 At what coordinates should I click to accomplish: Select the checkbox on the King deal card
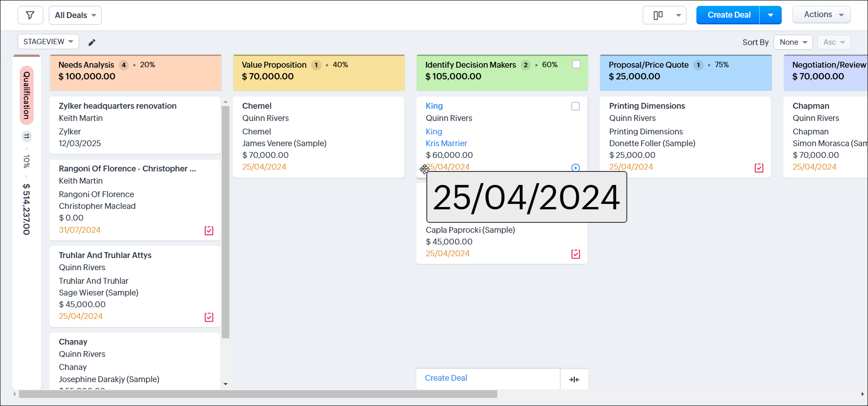tap(575, 106)
